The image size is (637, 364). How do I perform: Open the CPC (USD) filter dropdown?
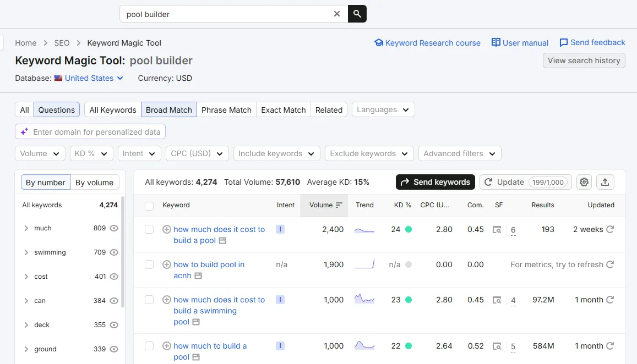coord(197,153)
